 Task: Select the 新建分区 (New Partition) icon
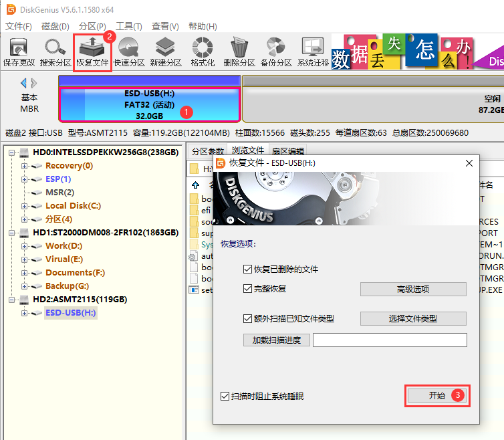click(x=166, y=52)
